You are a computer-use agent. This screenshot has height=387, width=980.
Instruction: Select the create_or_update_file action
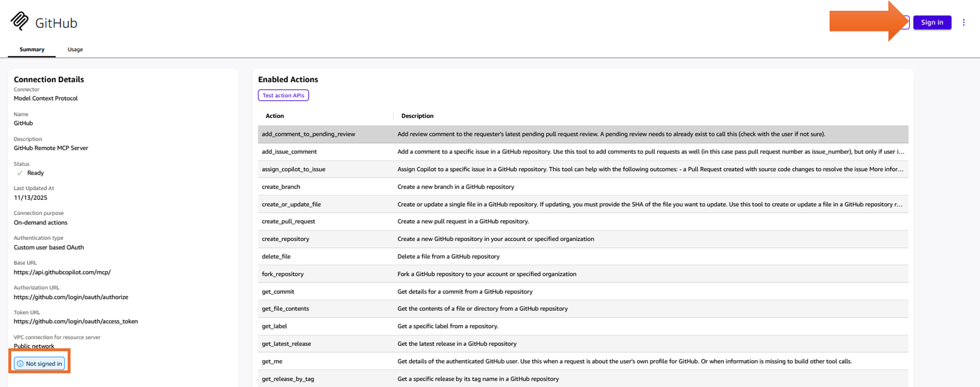(x=291, y=205)
